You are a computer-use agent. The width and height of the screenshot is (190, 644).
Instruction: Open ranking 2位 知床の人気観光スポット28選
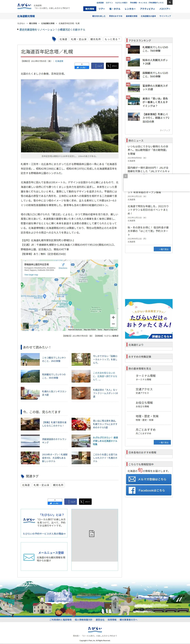pyautogui.click(x=149, y=62)
